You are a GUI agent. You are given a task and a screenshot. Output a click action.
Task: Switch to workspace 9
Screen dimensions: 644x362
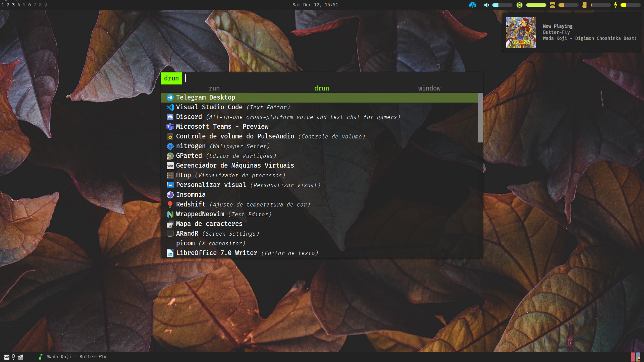[x=46, y=5]
